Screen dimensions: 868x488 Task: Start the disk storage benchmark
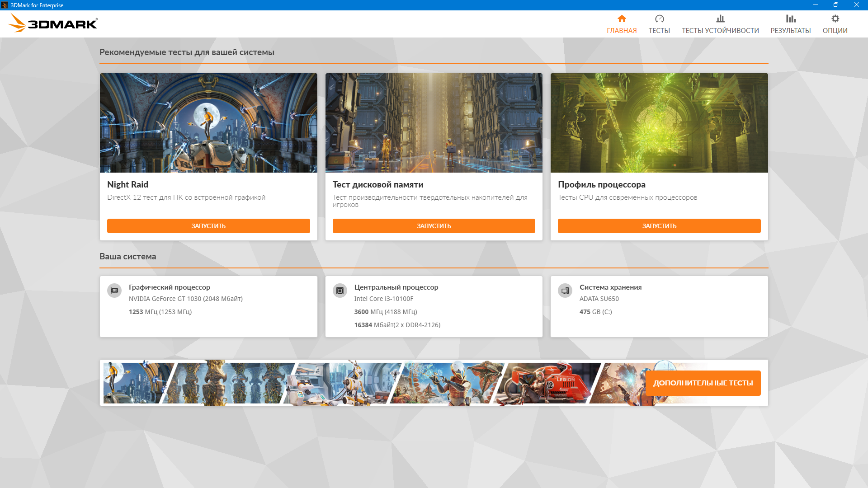tap(434, 226)
